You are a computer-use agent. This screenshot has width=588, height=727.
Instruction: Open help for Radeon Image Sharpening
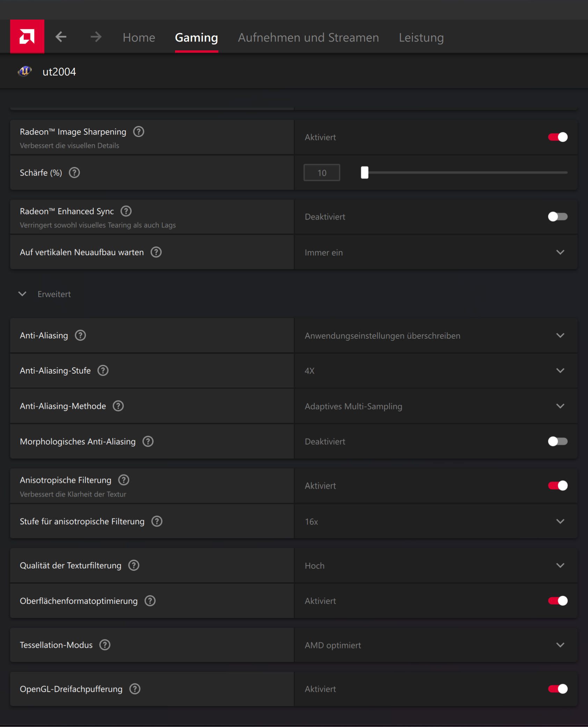point(139,132)
